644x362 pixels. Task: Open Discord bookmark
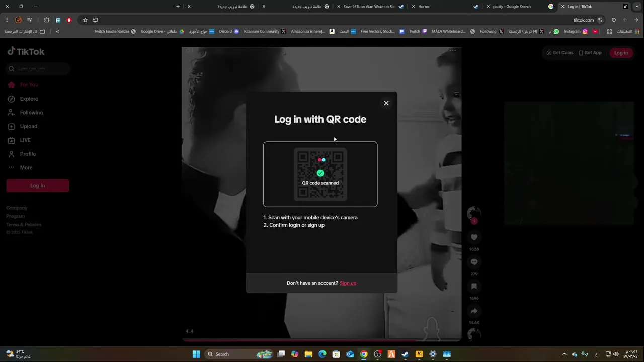tap(229, 31)
